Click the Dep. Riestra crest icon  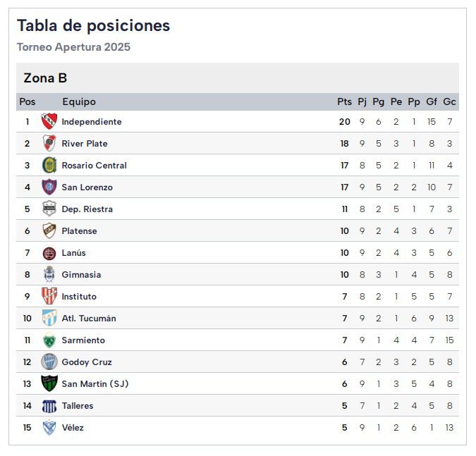49,209
